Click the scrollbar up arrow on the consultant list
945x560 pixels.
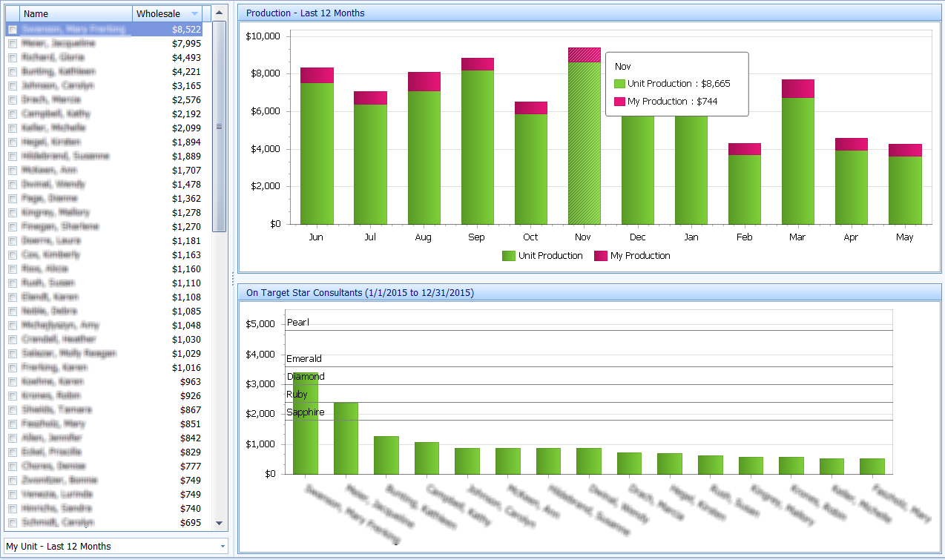220,13
